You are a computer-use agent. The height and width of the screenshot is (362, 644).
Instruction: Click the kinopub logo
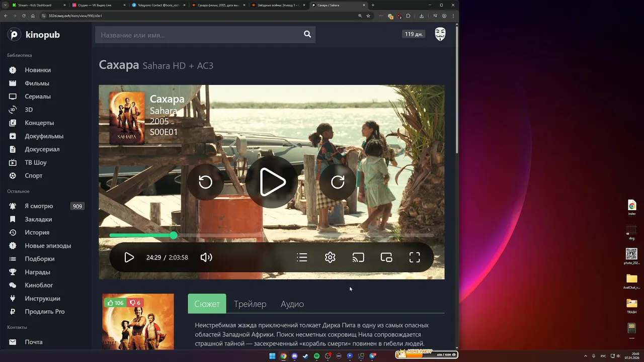(34, 35)
